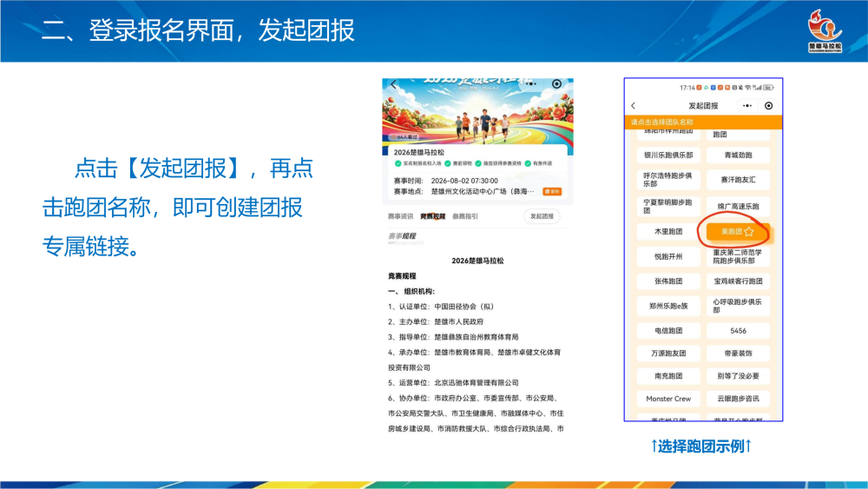Tap the circular close target on the 发起团报 screen
868x489 pixels.
[768, 106]
